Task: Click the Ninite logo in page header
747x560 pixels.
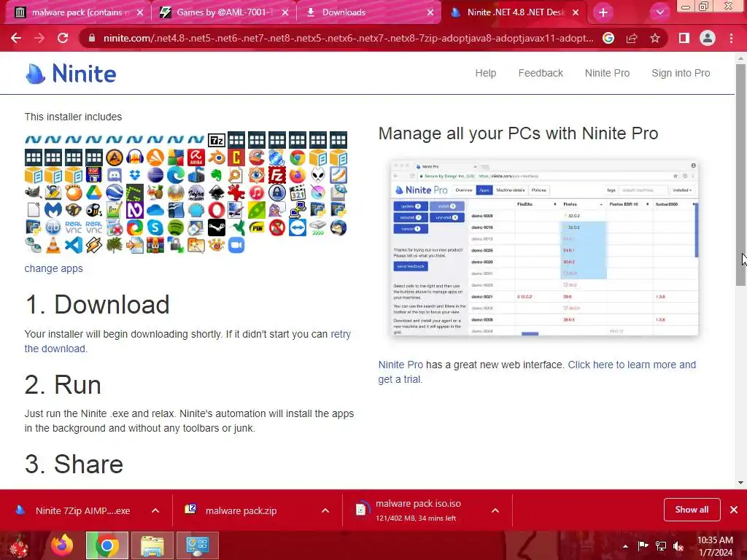Action: tap(71, 74)
